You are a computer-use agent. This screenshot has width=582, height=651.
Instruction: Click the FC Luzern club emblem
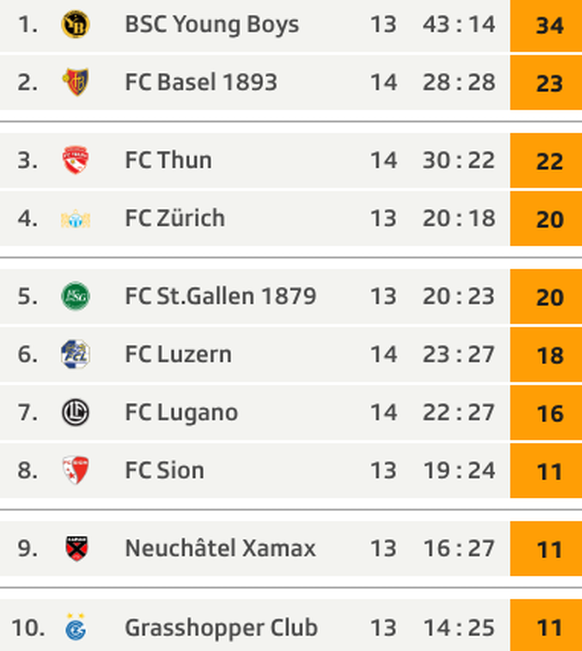[x=75, y=354]
